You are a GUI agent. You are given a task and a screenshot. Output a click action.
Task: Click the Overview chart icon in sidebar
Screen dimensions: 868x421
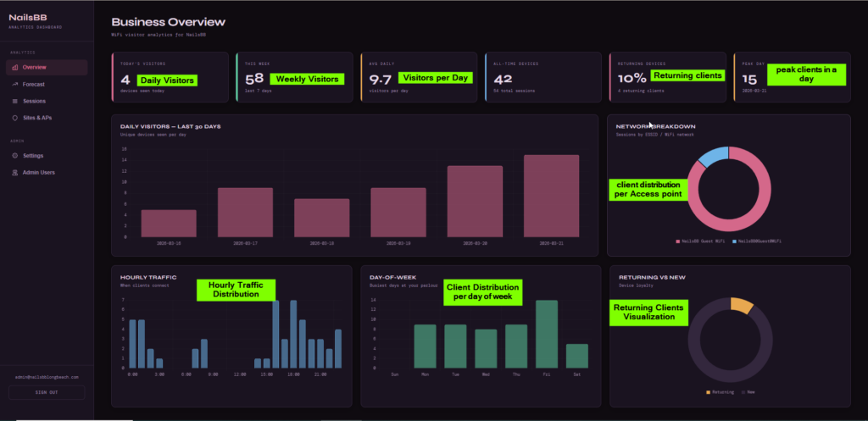click(15, 68)
